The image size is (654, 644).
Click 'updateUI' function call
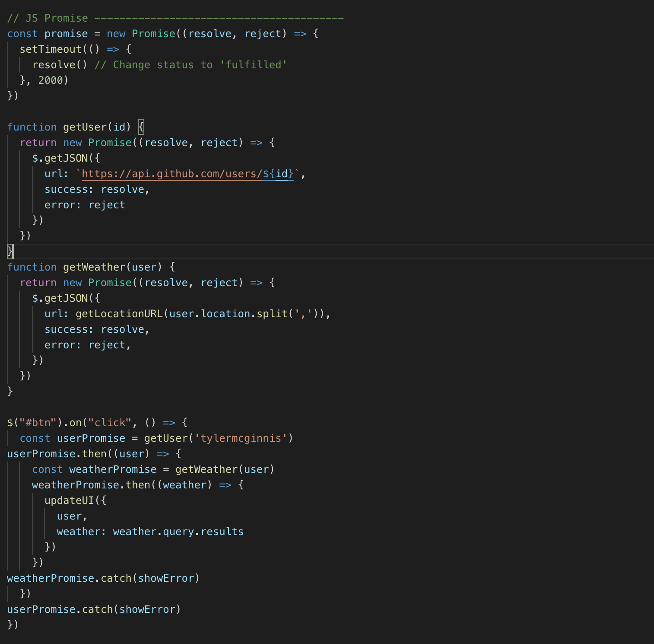[69, 501]
